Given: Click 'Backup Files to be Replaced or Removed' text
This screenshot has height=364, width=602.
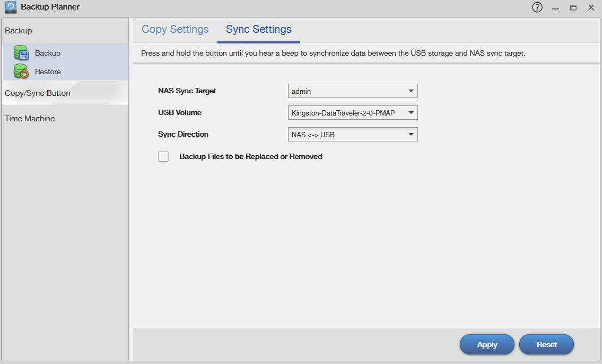Looking at the screenshot, I should pos(251,156).
